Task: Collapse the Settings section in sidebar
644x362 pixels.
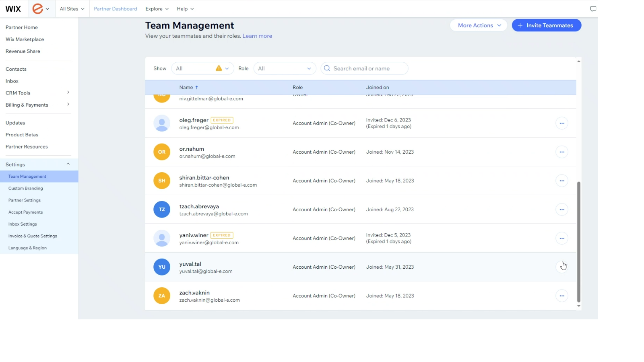Action: (x=68, y=164)
